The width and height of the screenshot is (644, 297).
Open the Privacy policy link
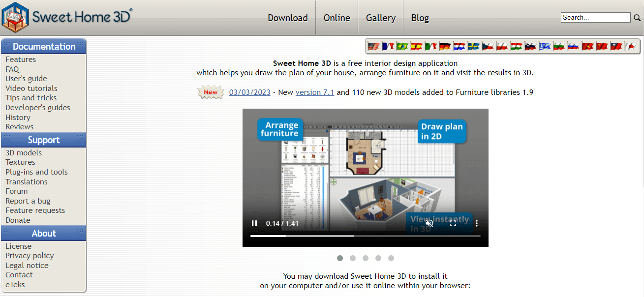tap(30, 256)
